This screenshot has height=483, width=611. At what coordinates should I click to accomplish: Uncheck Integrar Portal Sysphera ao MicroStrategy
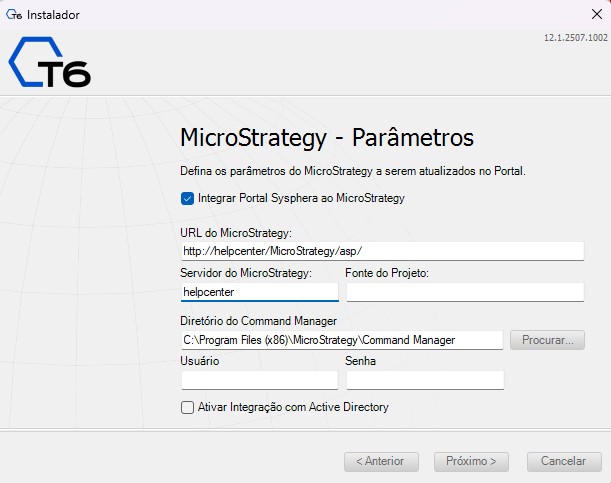pos(187,199)
